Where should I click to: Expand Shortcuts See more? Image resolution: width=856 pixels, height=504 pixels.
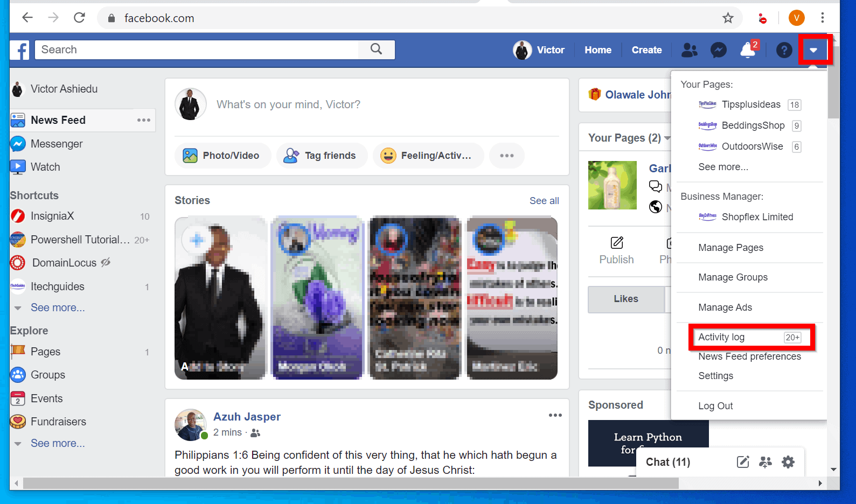pos(58,307)
